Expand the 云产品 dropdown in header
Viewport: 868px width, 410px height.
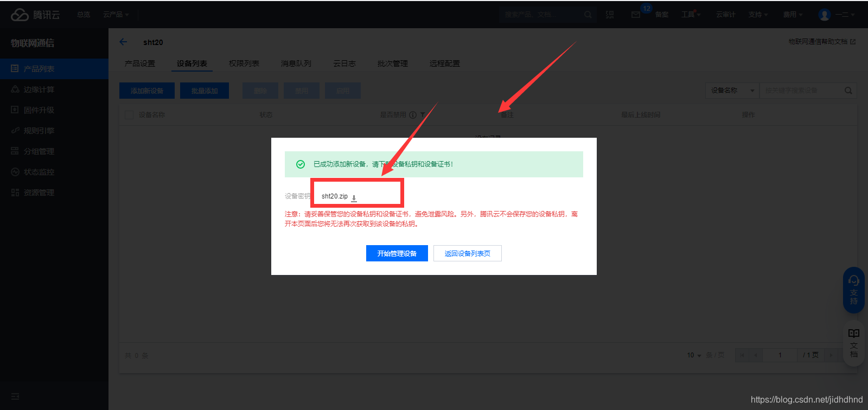[116, 15]
